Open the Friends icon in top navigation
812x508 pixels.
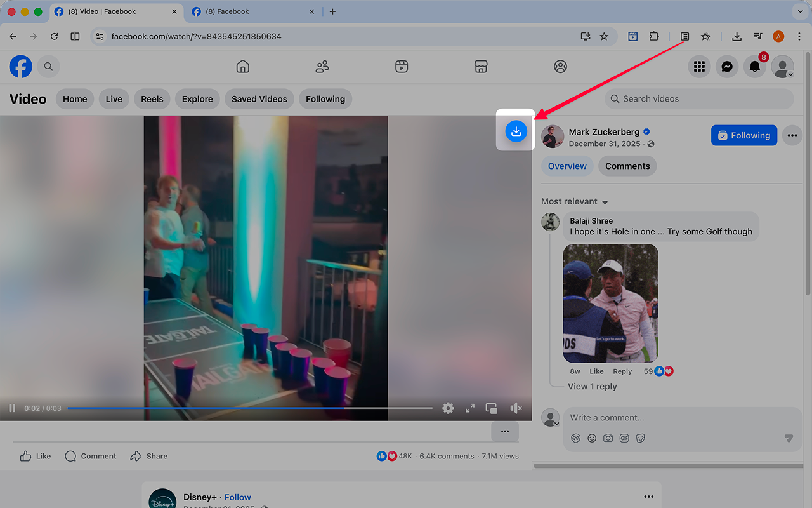[322, 67]
